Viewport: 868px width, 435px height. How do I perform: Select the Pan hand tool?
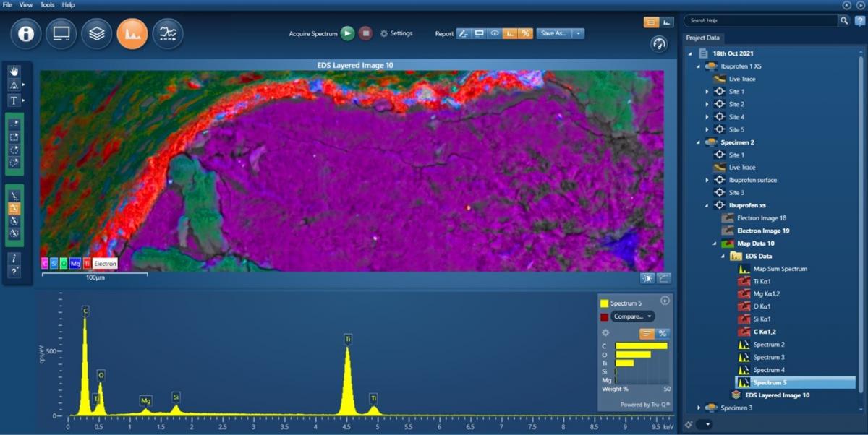[x=14, y=71]
